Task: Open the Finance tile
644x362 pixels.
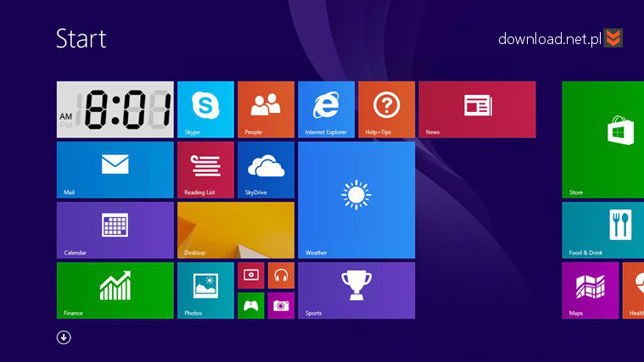Action: (x=115, y=291)
